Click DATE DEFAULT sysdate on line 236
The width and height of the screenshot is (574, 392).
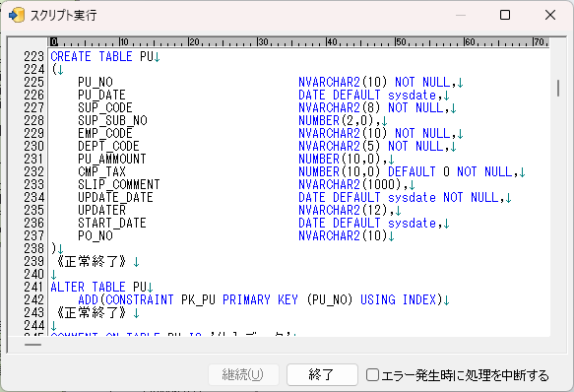click(x=367, y=224)
